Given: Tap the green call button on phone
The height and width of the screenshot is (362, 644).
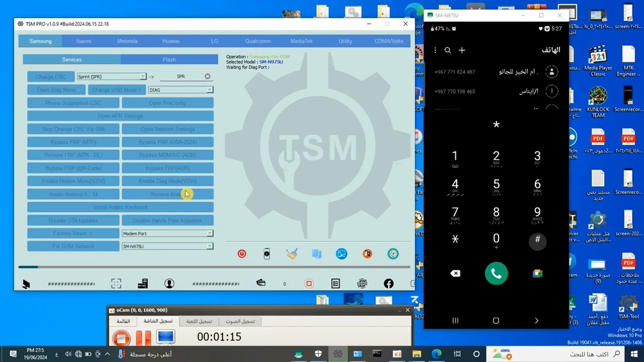Looking at the screenshot, I should pyautogui.click(x=496, y=274).
